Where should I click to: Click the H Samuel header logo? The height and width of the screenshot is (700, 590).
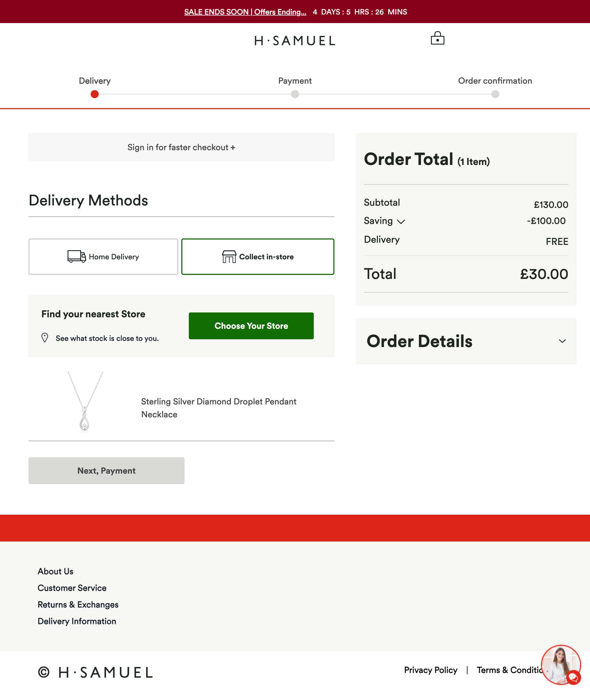point(295,41)
